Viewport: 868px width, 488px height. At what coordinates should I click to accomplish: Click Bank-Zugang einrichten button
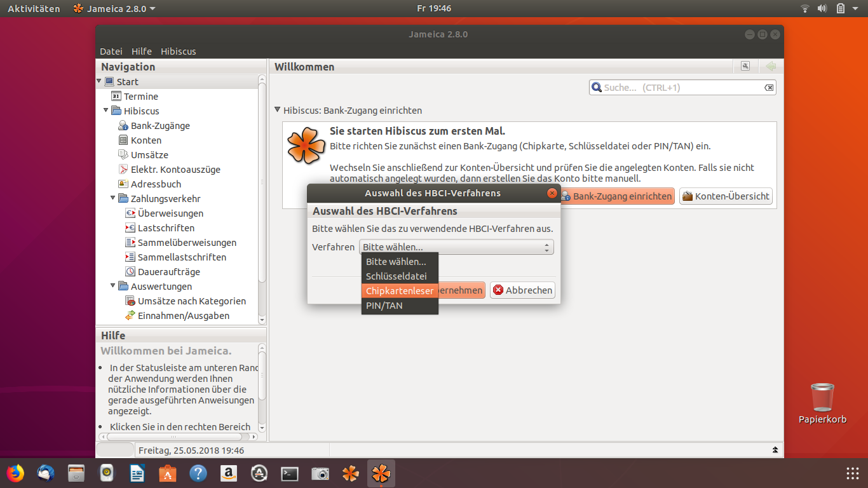click(616, 196)
